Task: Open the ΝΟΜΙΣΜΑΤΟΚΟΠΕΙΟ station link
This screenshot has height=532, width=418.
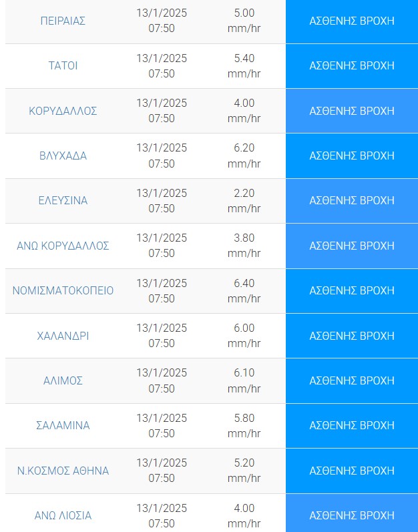Action: point(63,290)
